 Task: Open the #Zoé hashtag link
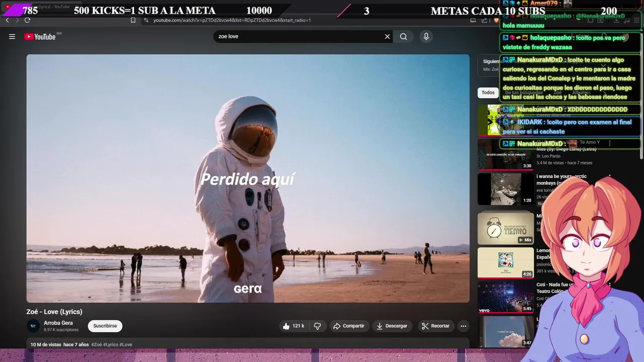(97, 344)
